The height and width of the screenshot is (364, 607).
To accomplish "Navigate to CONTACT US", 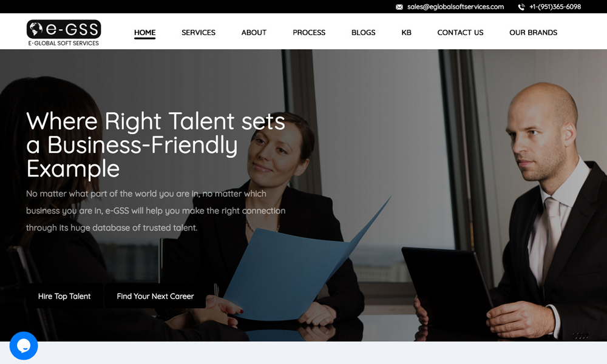I will click(460, 33).
